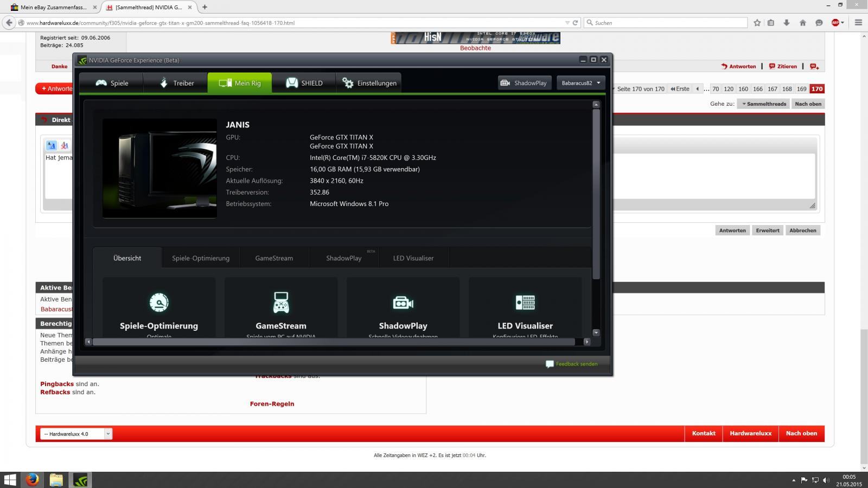Click the volume speaker tray icon
Viewport: 868px width, 488px height.
point(826,480)
